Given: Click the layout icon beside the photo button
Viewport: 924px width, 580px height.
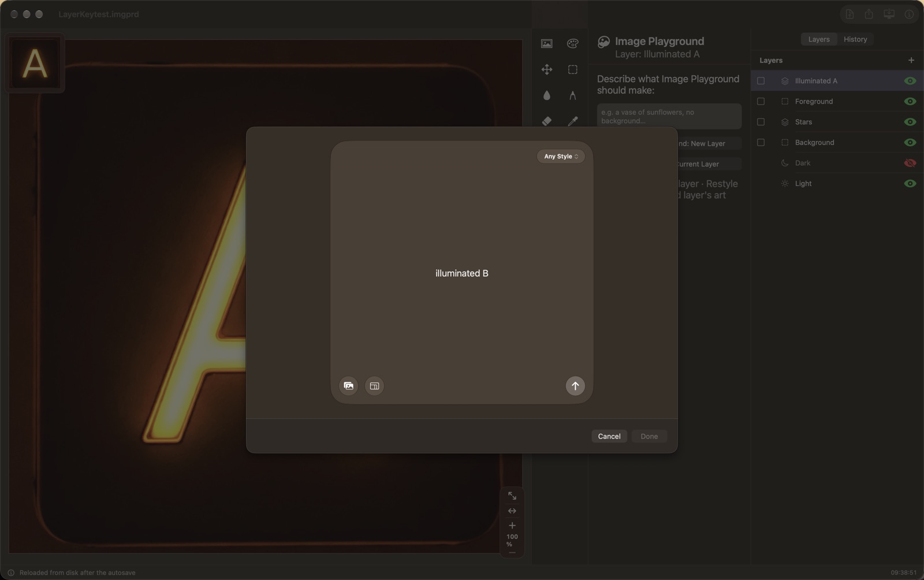Looking at the screenshot, I should (374, 386).
